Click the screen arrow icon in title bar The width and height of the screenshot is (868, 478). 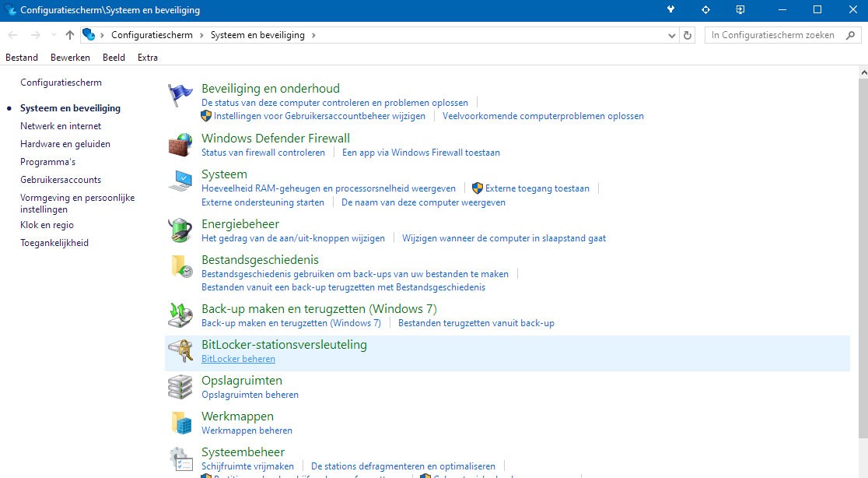tap(740, 9)
